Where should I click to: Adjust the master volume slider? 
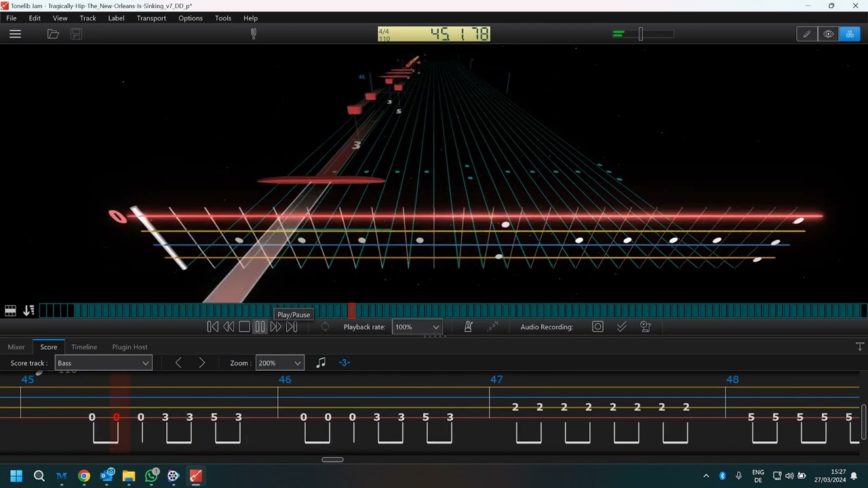click(643, 34)
